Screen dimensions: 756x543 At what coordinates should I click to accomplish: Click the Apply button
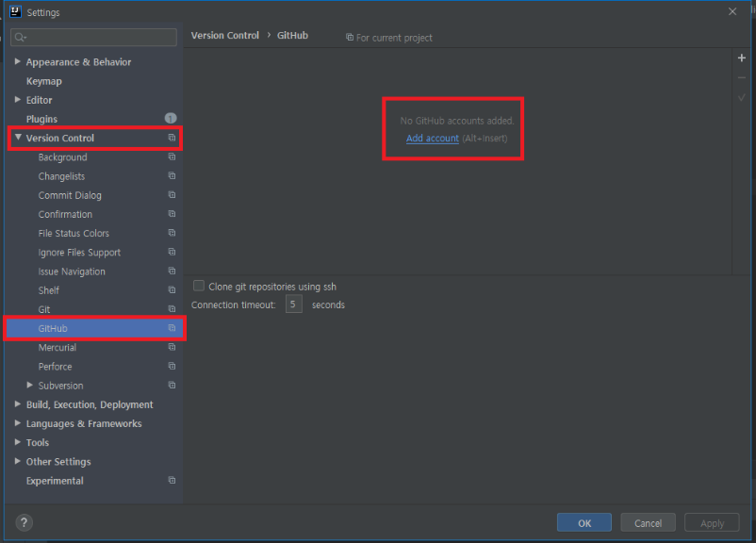click(712, 523)
